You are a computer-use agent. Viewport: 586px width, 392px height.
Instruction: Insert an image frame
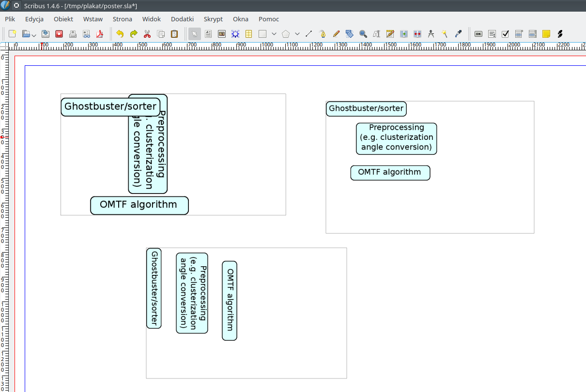pos(222,34)
